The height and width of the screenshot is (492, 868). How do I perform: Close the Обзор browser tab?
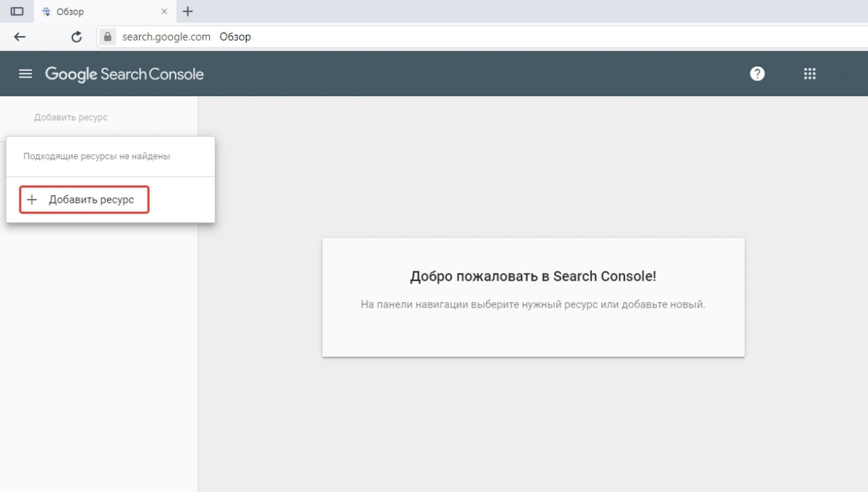coord(164,12)
